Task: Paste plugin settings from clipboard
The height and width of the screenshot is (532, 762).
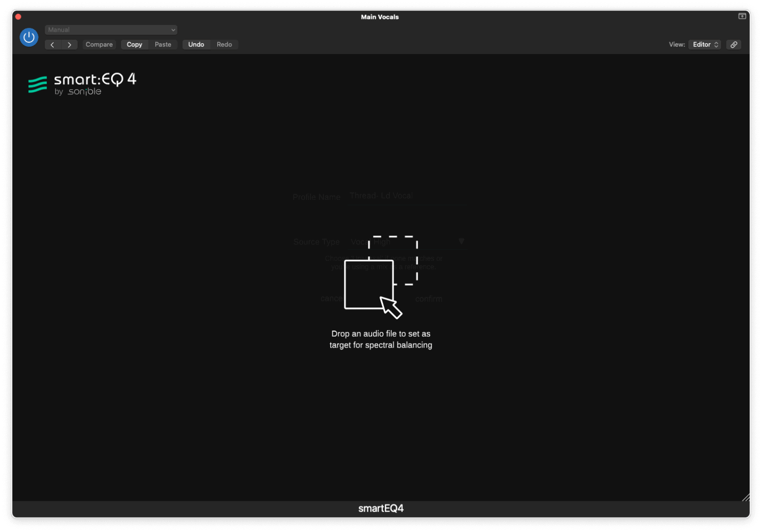Action: pos(163,44)
